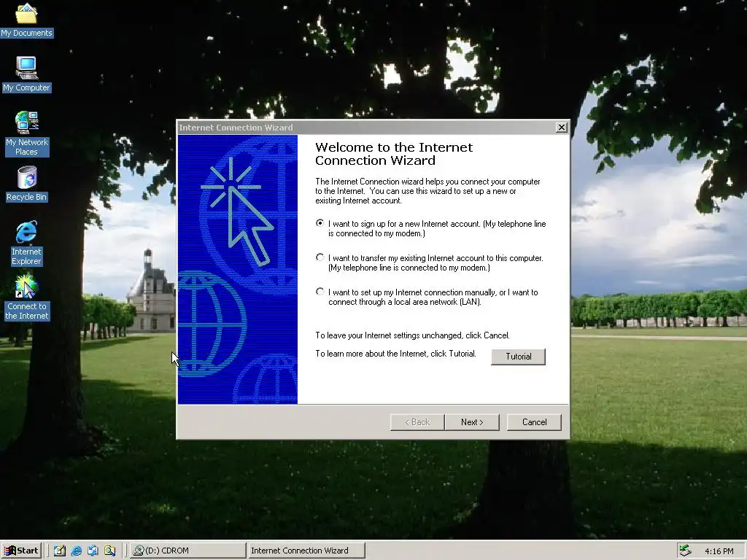Open the Start menu
747x560 pixels.
coord(22,551)
